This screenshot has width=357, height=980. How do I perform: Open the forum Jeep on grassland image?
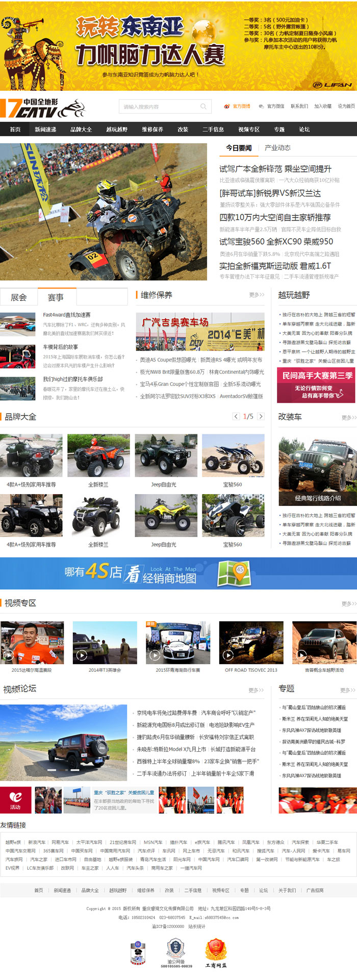tap(63, 742)
